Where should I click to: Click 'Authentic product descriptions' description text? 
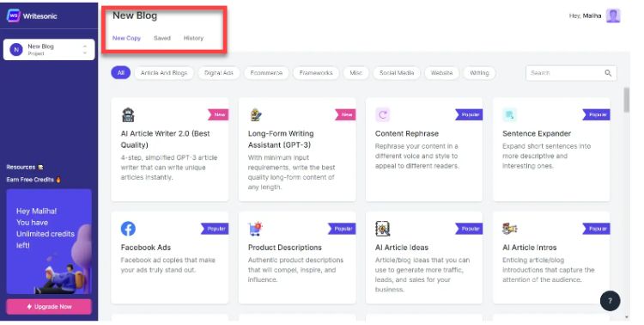click(295, 261)
